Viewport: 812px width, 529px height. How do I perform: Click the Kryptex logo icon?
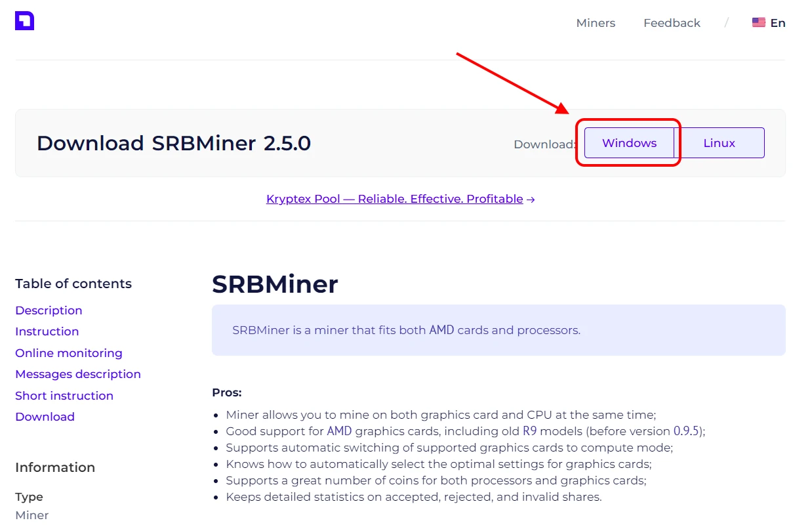(x=24, y=21)
